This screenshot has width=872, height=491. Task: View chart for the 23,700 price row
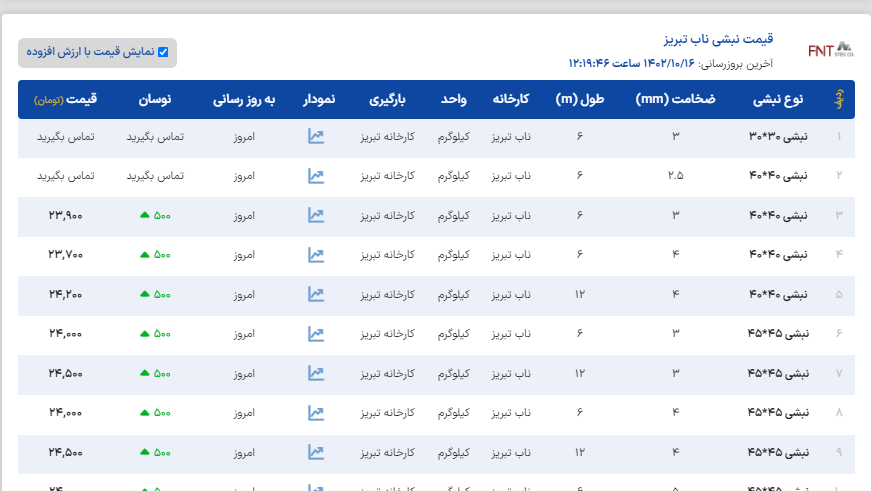(316, 254)
